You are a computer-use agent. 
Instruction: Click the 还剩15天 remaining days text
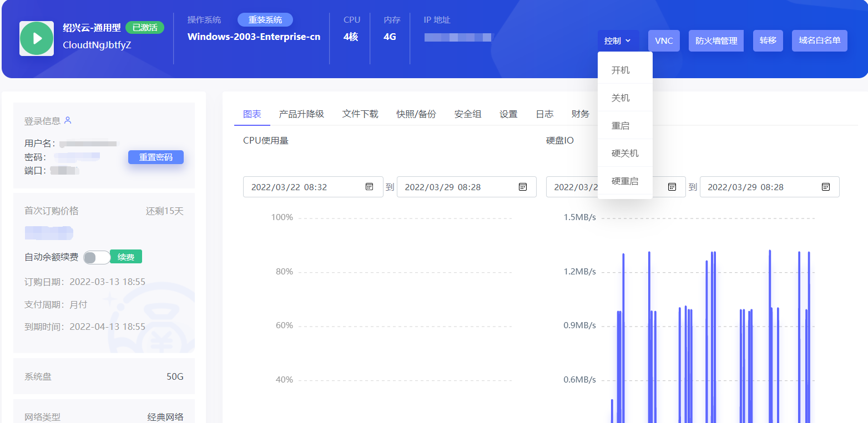[x=165, y=211]
